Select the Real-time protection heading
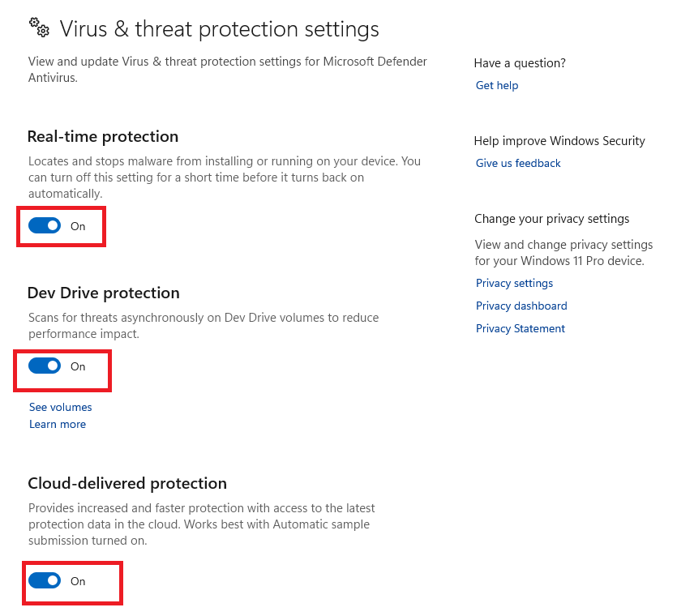The image size is (677, 616). pos(103,136)
